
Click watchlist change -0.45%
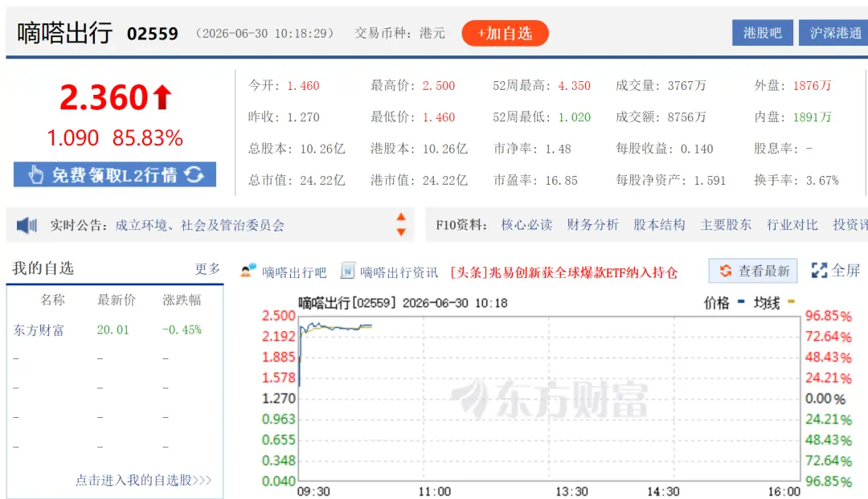(182, 329)
